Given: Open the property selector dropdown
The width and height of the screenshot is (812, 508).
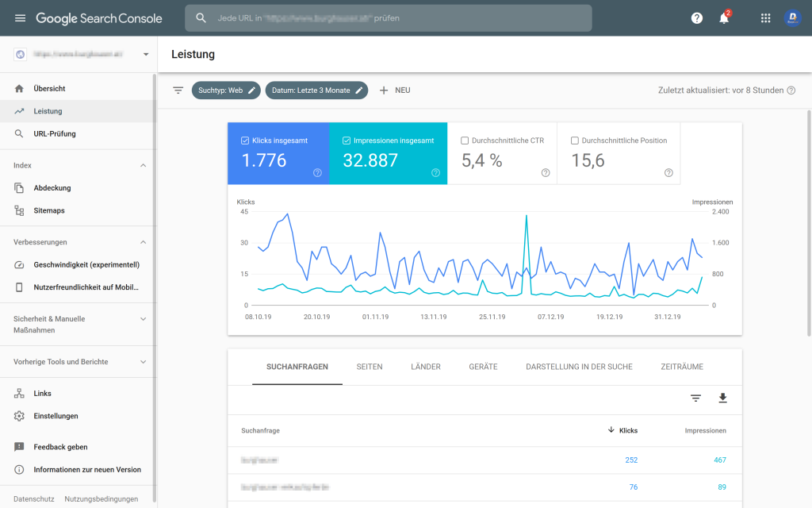Looking at the screenshot, I should [146, 55].
